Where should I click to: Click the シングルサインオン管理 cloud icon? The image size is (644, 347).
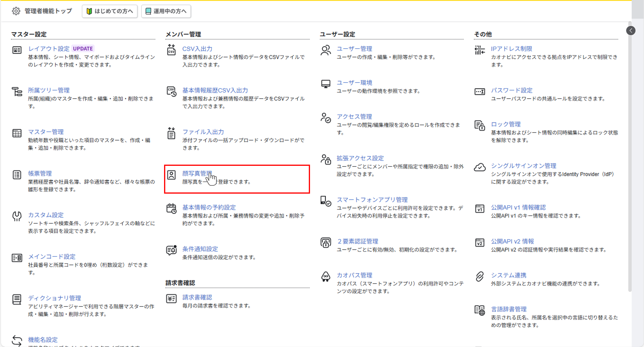(x=479, y=167)
